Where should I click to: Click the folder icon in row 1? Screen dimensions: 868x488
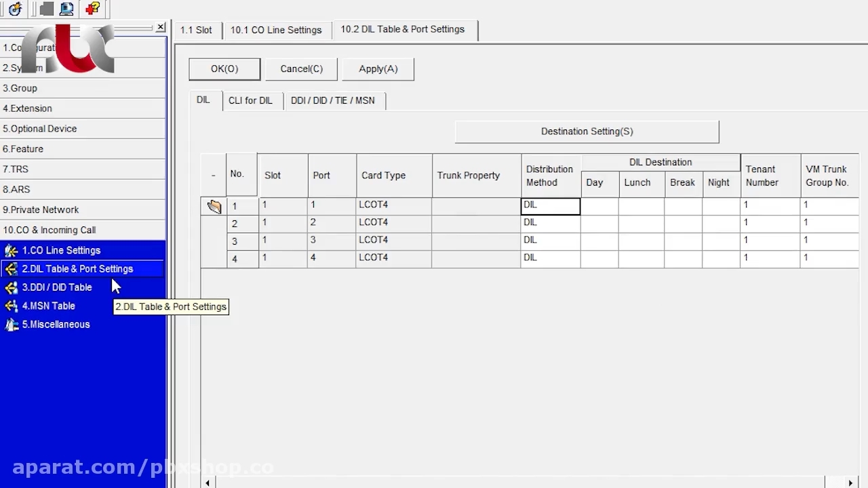[x=214, y=207]
